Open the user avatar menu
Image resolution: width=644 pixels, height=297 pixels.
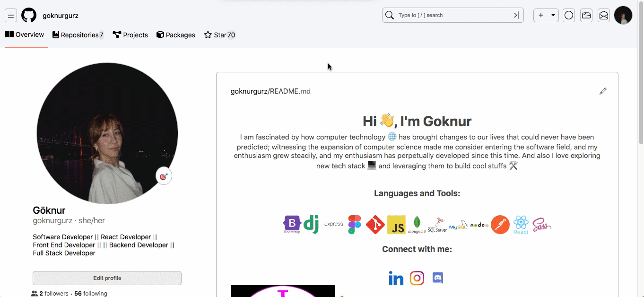pyautogui.click(x=623, y=15)
